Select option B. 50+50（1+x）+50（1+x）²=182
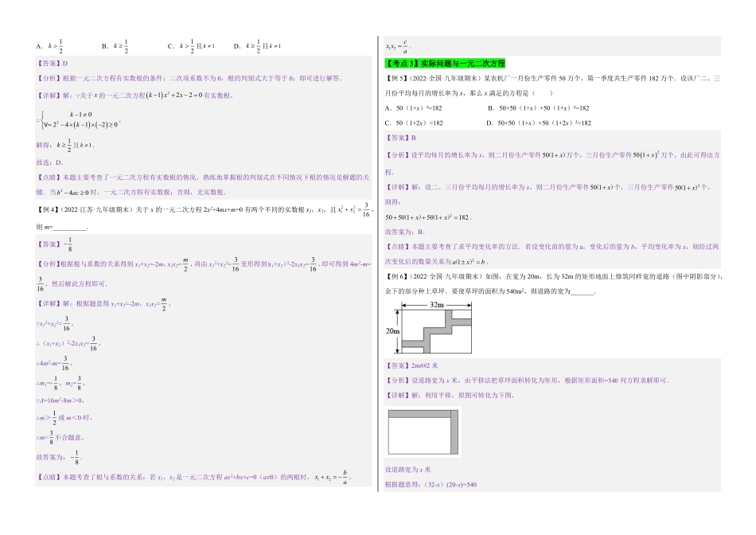756x535 pixels. tap(539, 108)
